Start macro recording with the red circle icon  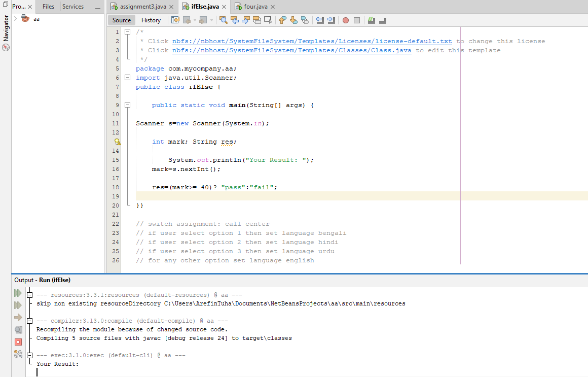point(346,20)
